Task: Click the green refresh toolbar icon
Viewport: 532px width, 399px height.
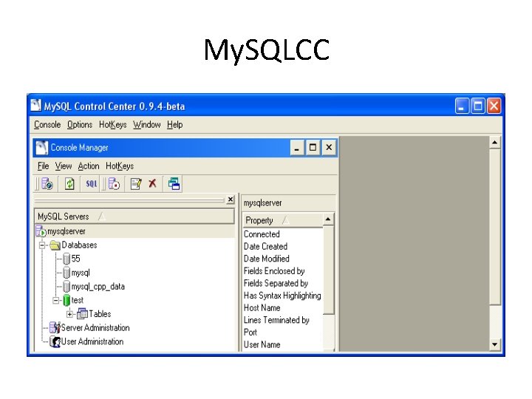Action: click(69, 184)
